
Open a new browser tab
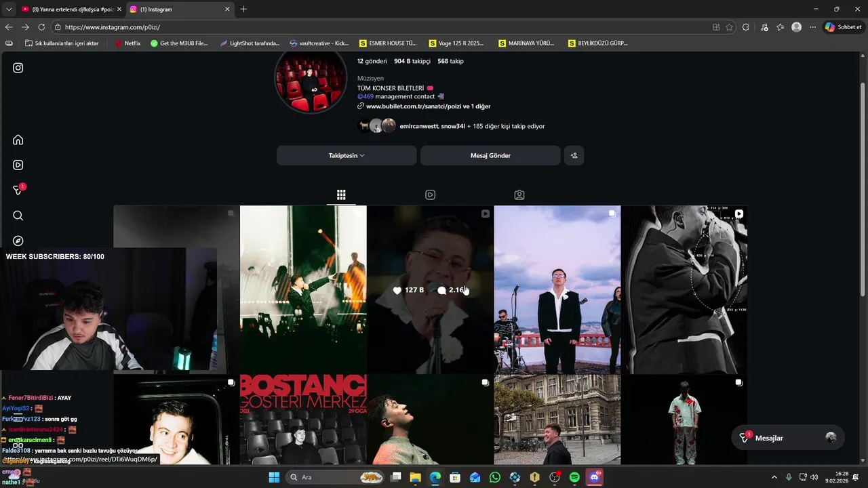pos(243,9)
